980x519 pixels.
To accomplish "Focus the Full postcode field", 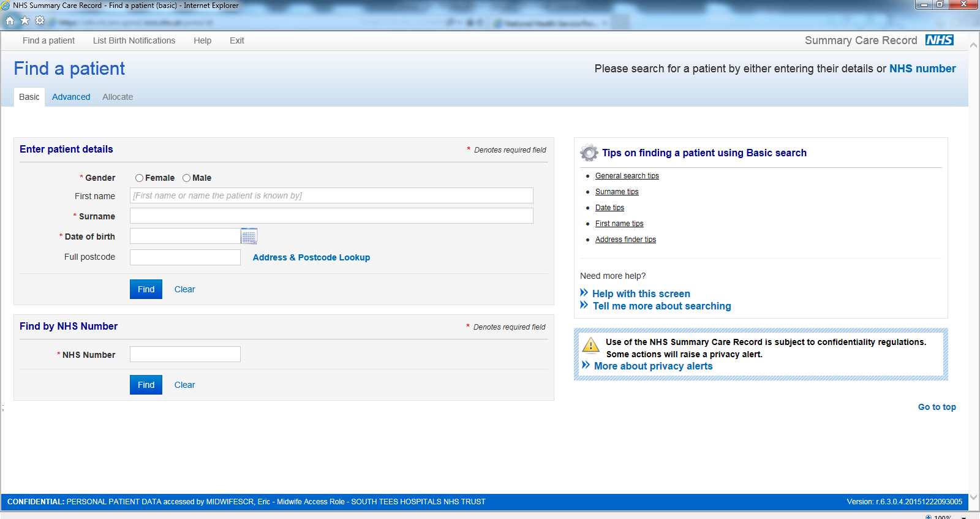I will [x=185, y=257].
